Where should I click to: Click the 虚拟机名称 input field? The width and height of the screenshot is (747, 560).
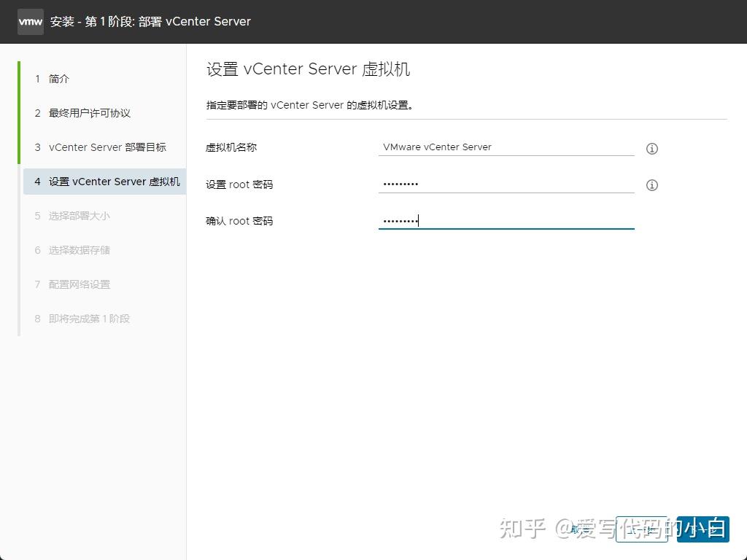pos(506,147)
